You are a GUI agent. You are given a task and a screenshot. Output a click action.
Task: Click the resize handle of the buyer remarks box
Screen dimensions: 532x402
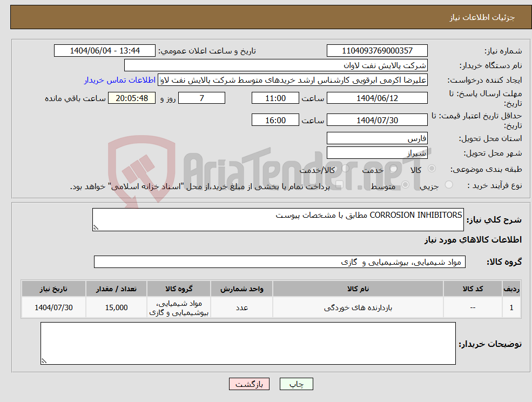click(x=44, y=359)
